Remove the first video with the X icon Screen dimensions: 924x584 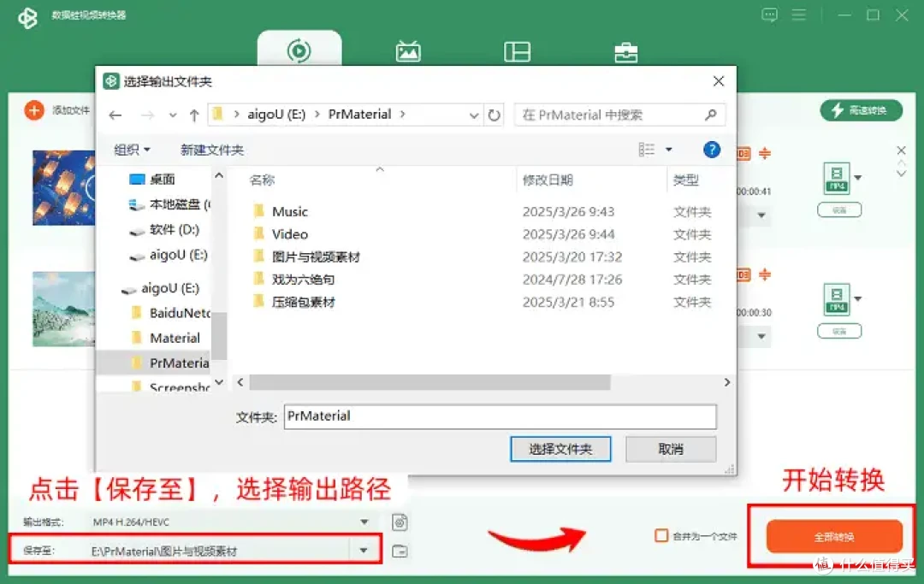point(901,150)
